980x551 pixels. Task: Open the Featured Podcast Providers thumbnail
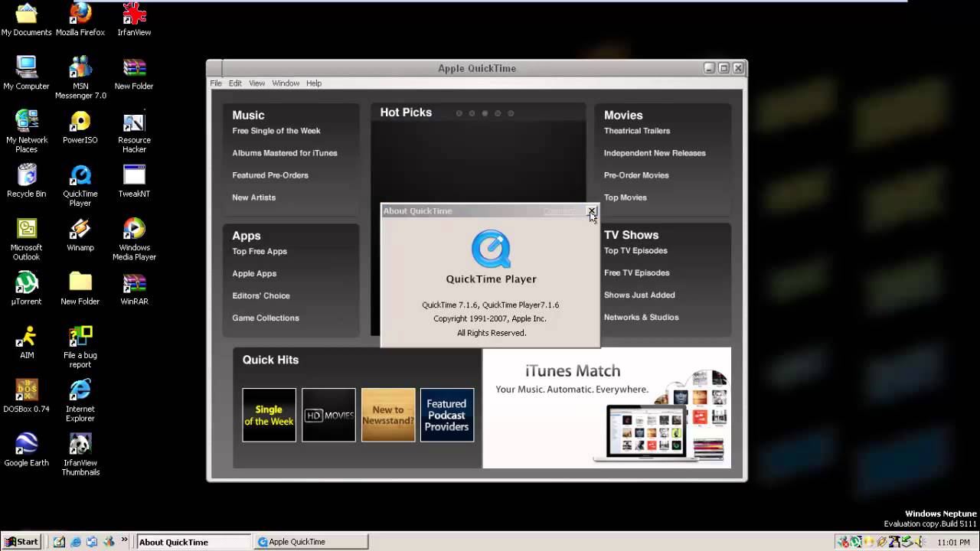coord(447,415)
